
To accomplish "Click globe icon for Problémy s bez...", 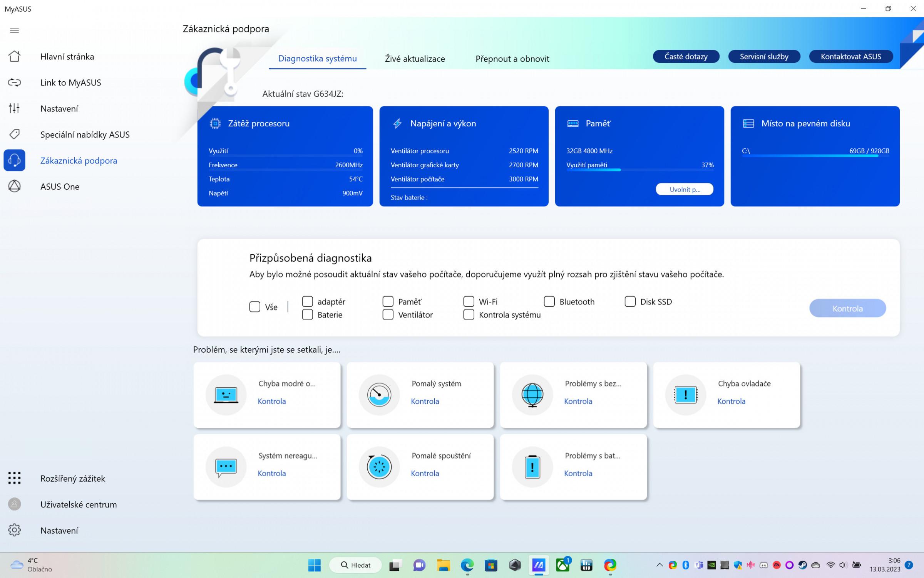I will (532, 395).
